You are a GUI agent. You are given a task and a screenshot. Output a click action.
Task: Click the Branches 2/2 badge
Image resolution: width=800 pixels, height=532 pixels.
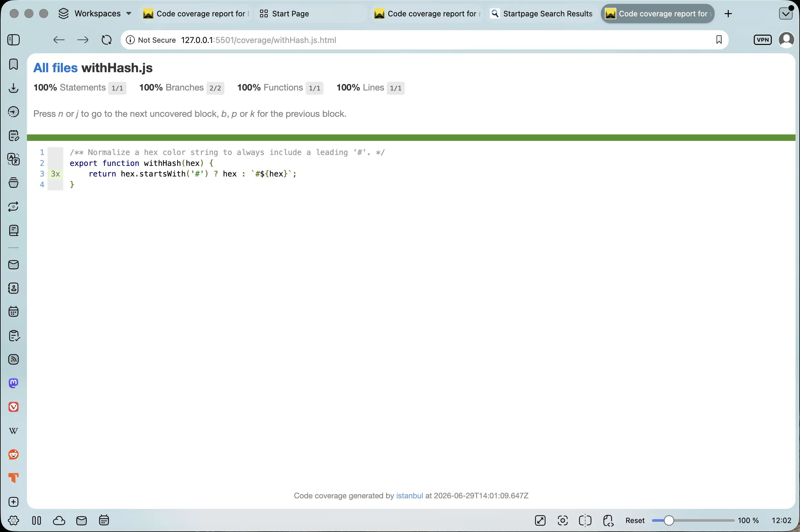(215, 88)
